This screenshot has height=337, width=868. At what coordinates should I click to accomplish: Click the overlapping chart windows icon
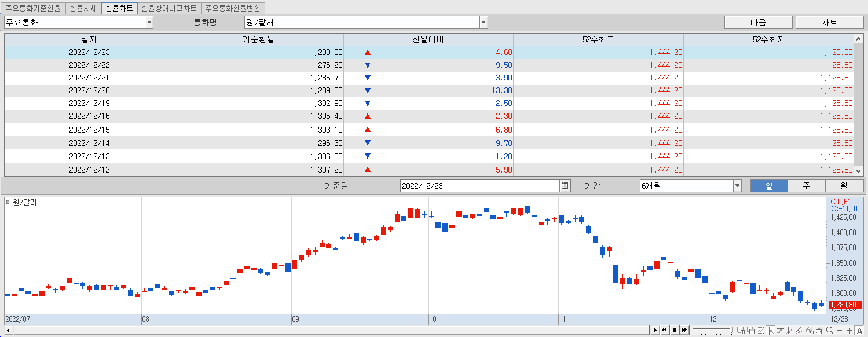tap(751, 330)
